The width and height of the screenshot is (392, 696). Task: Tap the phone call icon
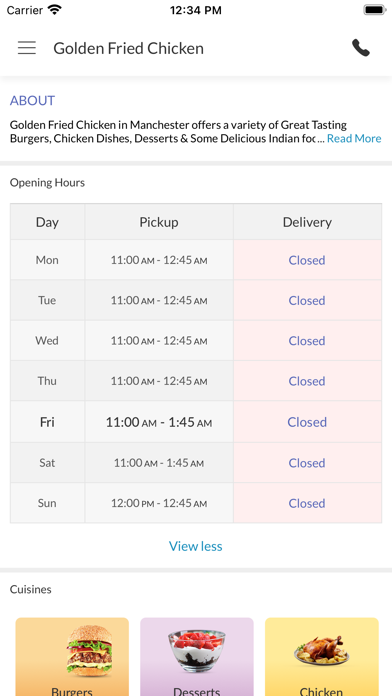[x=361, y=48]
